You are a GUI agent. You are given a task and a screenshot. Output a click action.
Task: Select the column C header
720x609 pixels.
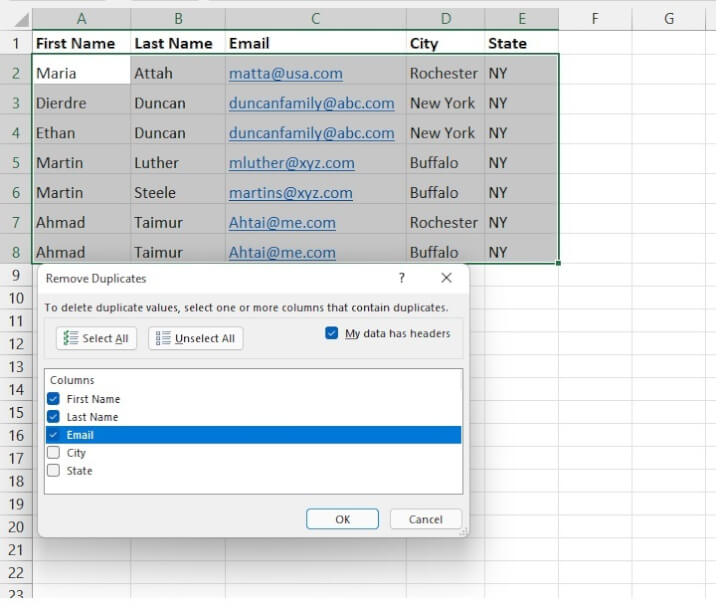pos(315,18)
